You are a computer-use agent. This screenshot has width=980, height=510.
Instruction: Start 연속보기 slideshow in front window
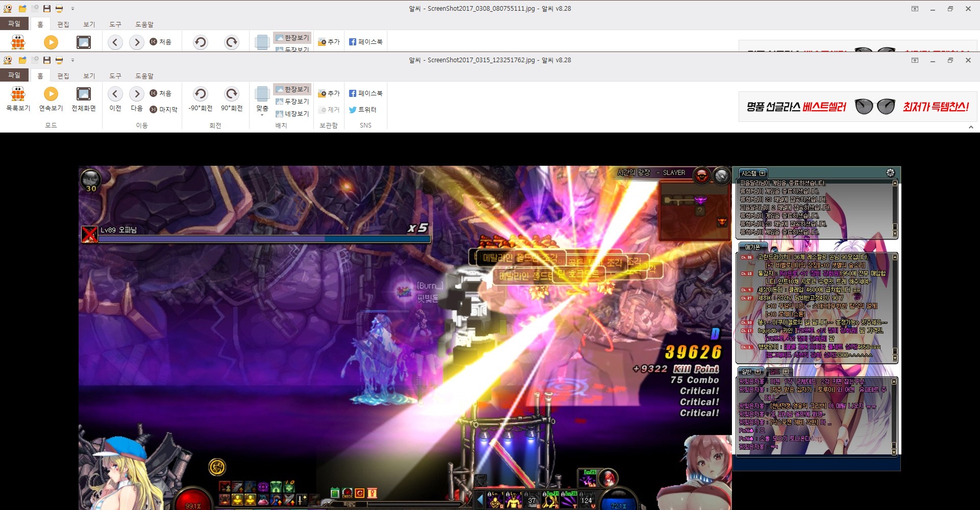point(51,99)
